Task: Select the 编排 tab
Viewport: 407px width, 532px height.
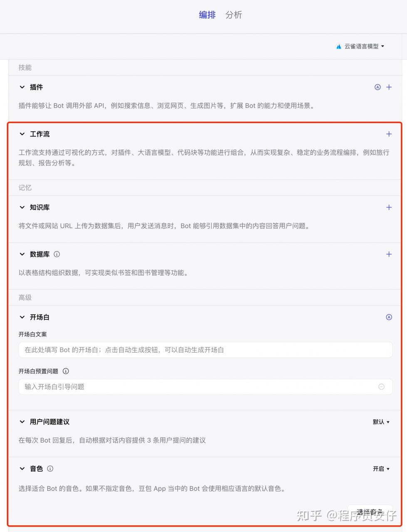Action: (207, 15)
